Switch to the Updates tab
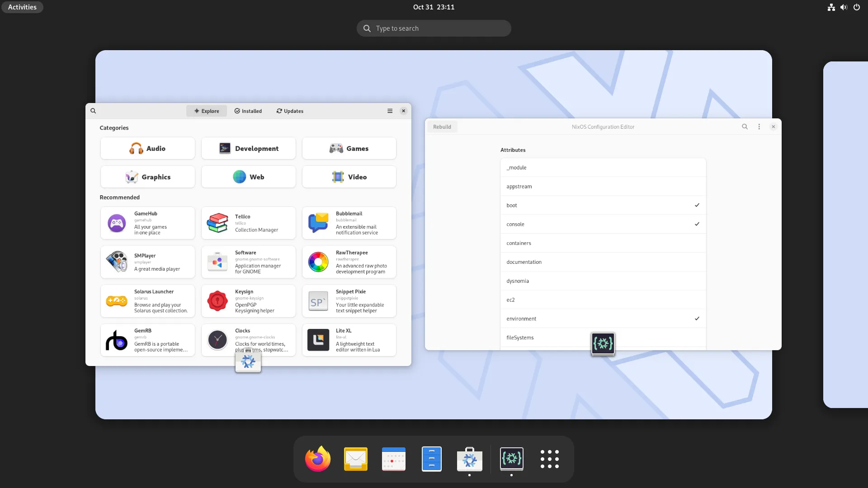 [x=289, y=111]
